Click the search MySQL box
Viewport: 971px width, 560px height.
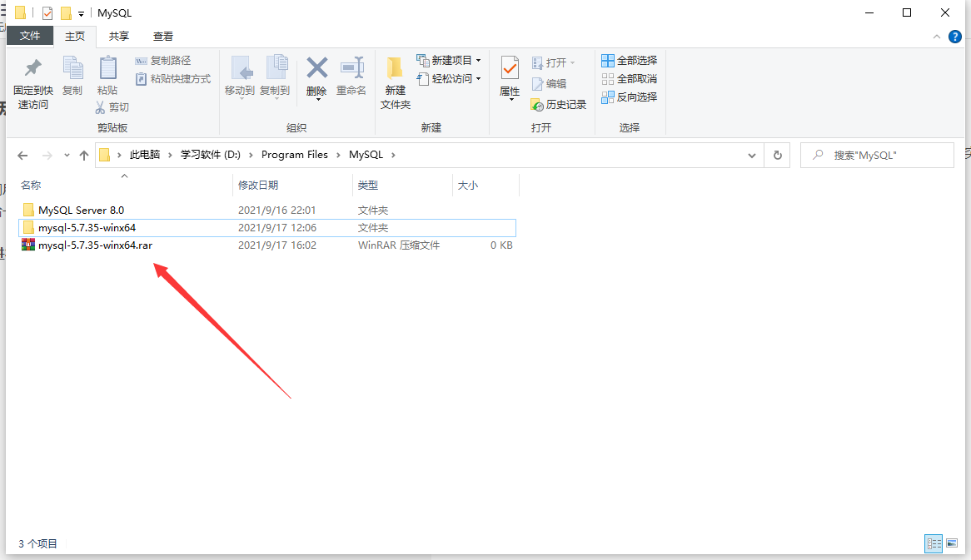[x=877, y=156]
